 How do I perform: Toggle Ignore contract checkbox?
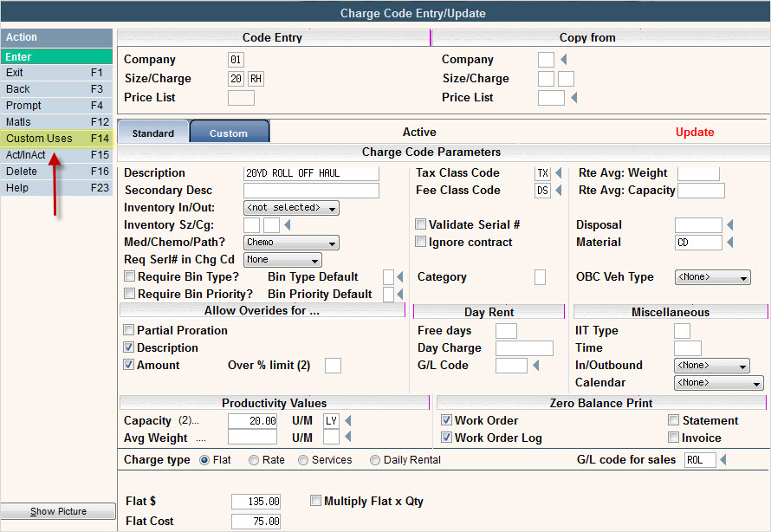click(420, 242)
